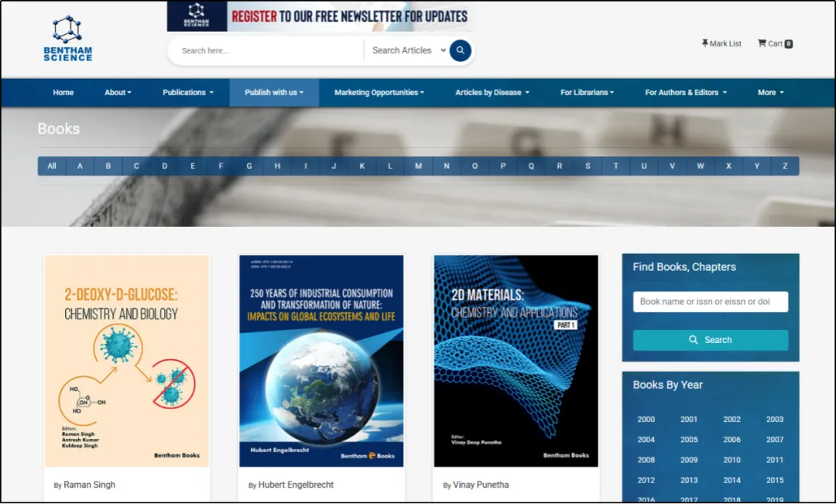Open the 2D Materials book cover
Screen dimensions: 836x504
516,361
